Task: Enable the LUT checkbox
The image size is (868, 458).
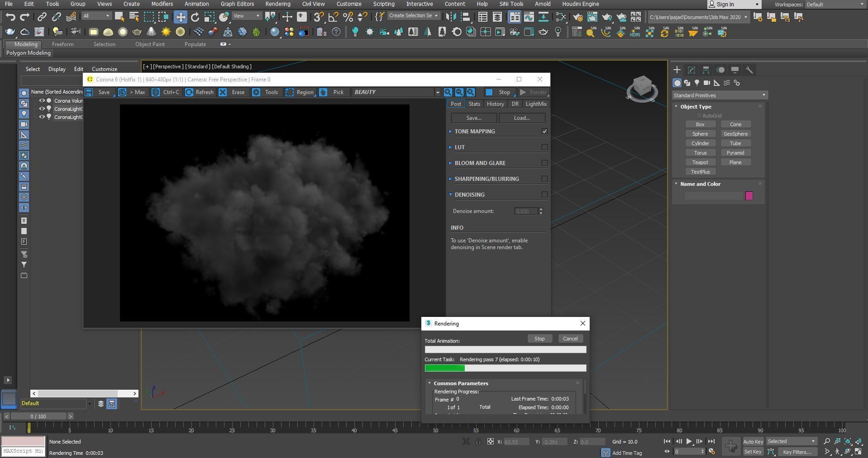Action: (x=544, y=147)
